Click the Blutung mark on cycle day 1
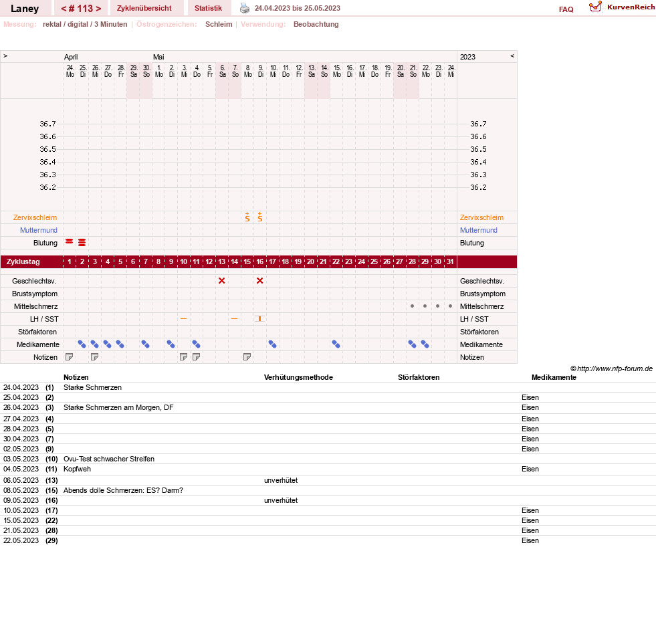The width and height of the screenshot is (656, 644). coord(70,242)
